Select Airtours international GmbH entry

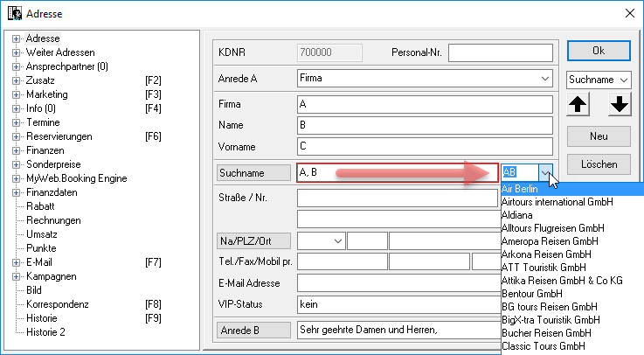point(572,202)
